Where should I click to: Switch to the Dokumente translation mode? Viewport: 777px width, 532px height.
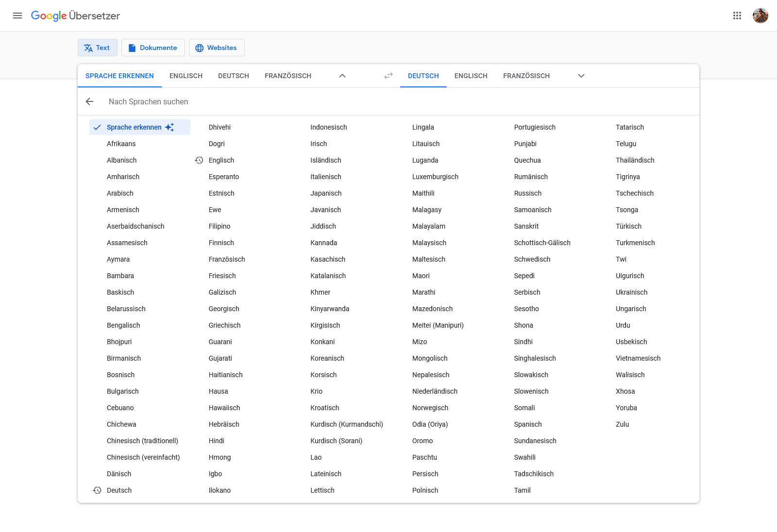(153, 48)
